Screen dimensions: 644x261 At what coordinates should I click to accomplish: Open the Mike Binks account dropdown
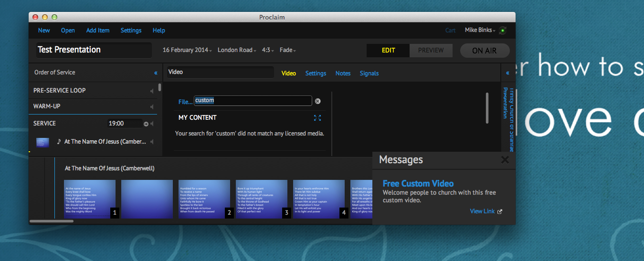(480, 31)
